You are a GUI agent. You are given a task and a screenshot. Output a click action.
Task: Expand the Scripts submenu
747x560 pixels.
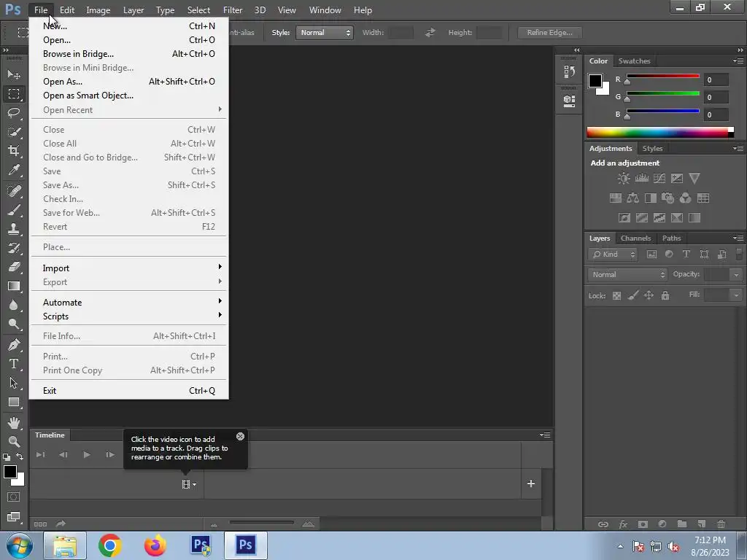(128, 316)
